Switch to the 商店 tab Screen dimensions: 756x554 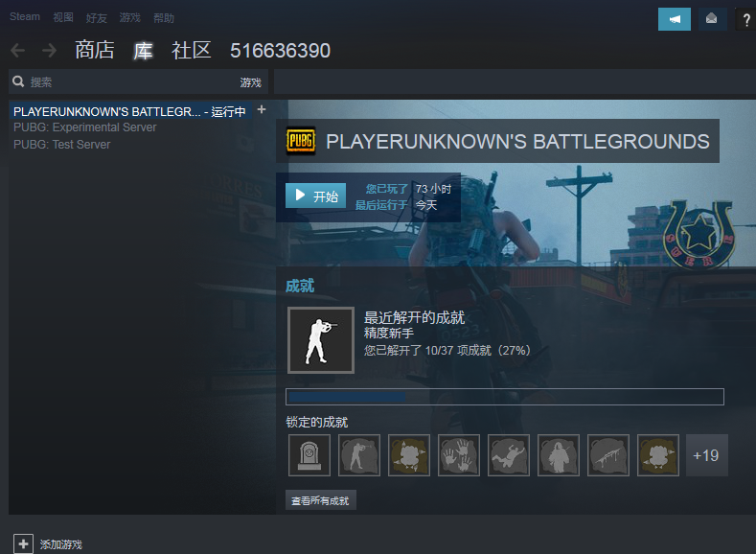pyautogui.click(x=95, y=50)
